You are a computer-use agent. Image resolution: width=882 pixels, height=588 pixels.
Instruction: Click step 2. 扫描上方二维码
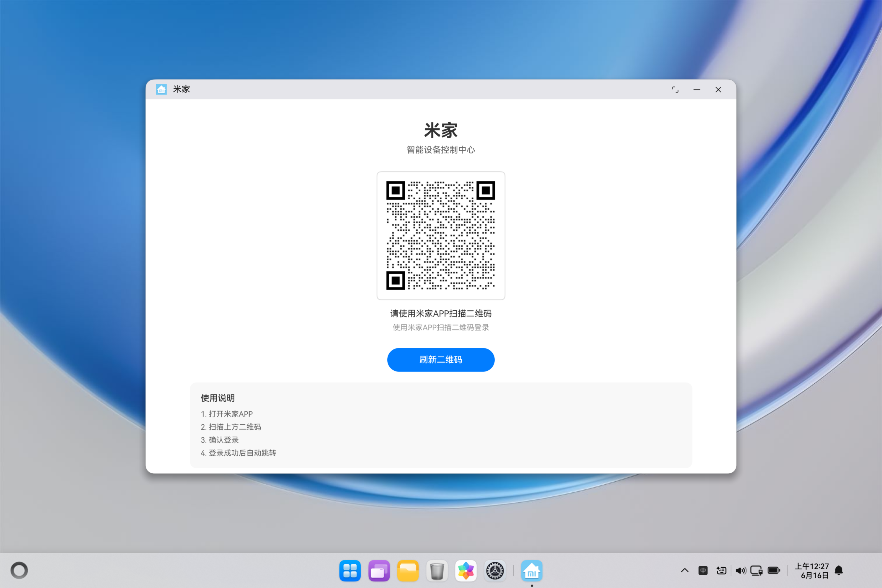click(x=231, y=427)
